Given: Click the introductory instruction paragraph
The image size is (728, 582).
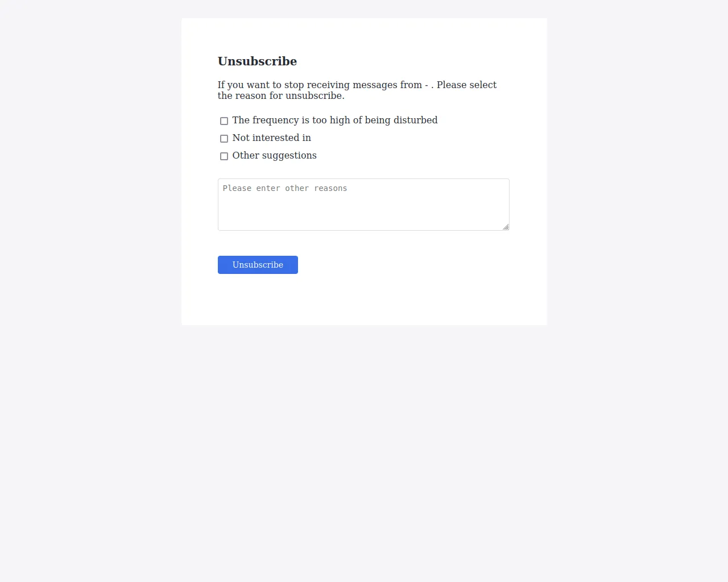Looking at the screenshot, I should point(357,90).
